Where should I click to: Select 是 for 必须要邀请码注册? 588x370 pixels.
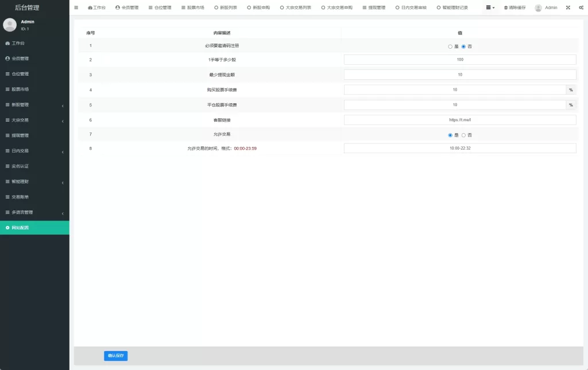(x=450, y=46)
